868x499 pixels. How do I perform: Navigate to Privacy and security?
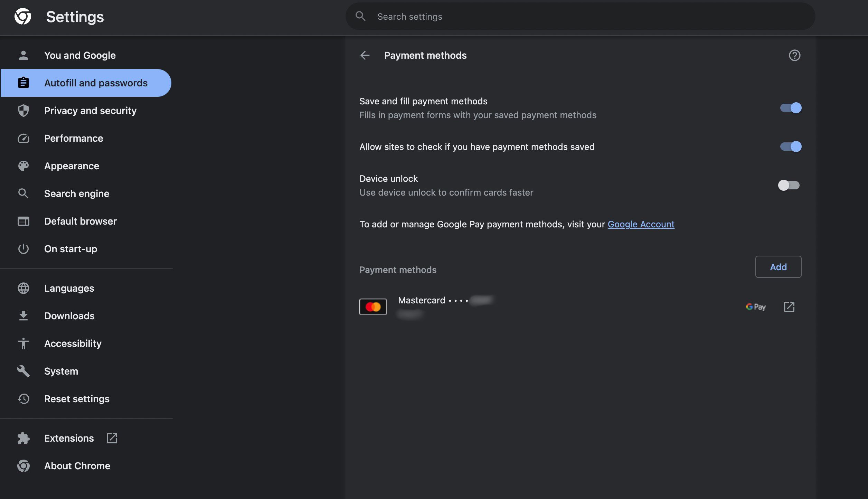click(x=90, y=110)
